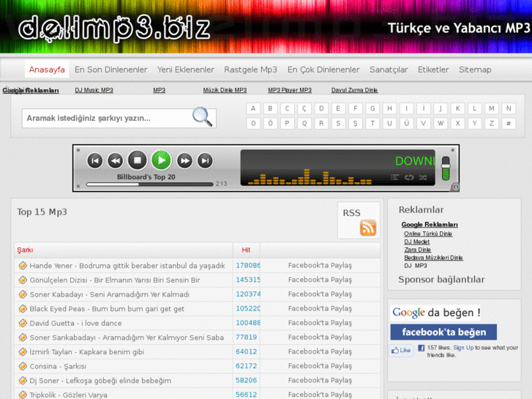This screenshot has width=532, height=399.
Task: Click the green play button
Action: 162,160
